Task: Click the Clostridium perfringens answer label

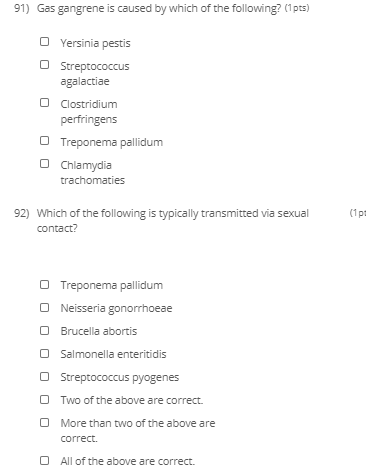Action: 89,112
